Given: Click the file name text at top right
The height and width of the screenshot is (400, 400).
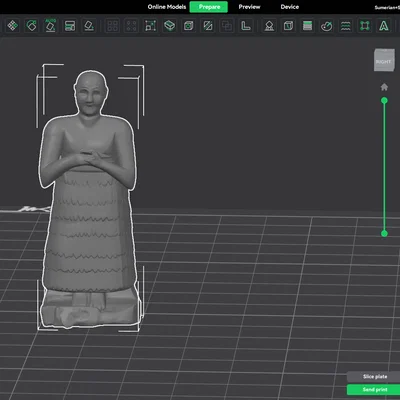Looking at the screenshot, I should 387,7.
